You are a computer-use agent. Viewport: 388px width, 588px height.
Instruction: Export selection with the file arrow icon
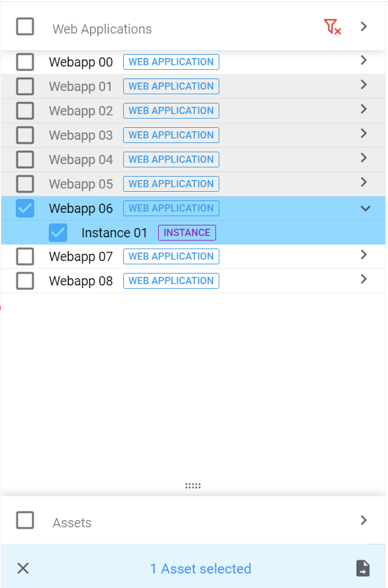(363, 568)
